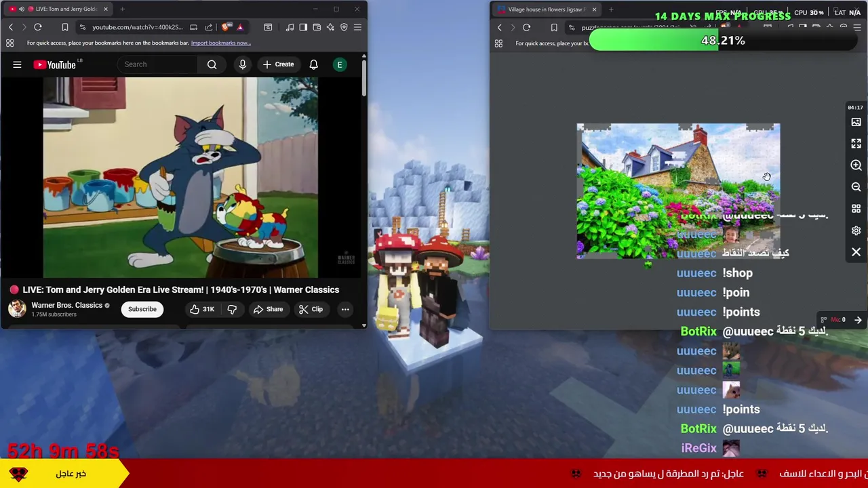
Task: Click the YouTube page vertical scrollbar
Action: pos(363,78)
